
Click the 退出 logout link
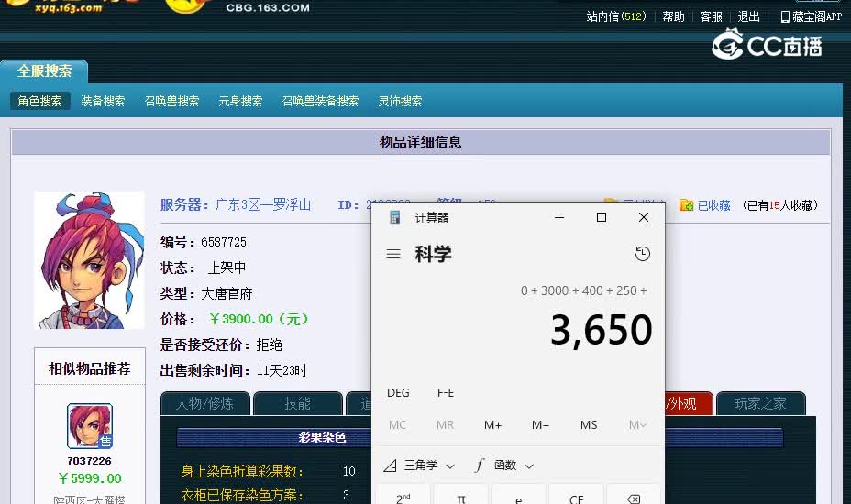748,16
